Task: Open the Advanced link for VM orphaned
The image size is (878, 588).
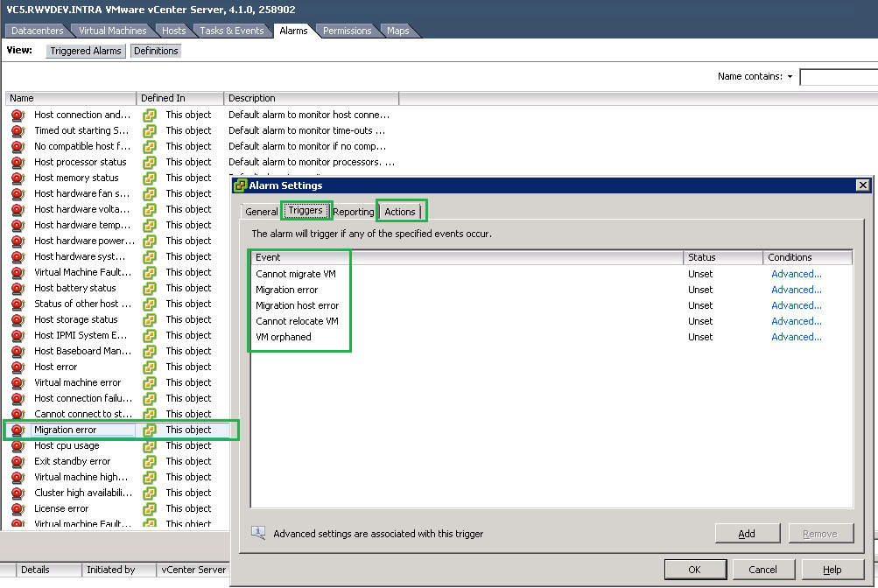Action: click(x=796, y=337)
